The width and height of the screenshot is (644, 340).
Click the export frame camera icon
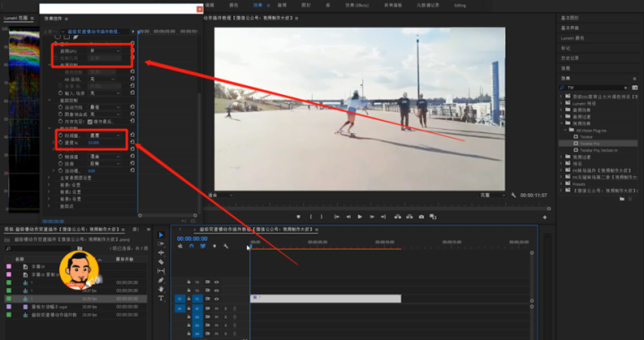[421, 217]
